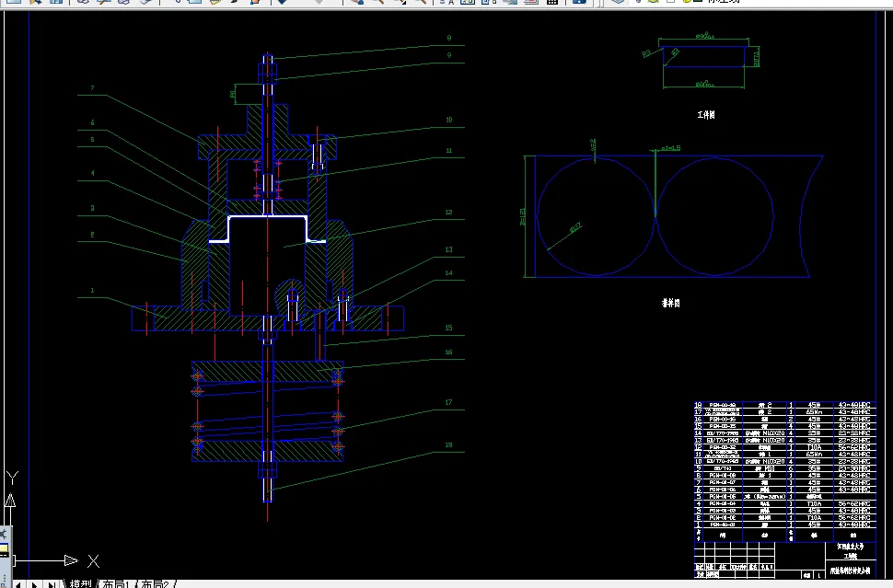893x588 pixels.
Task: Select the 65Mn cell in row 17
Action: coord(814,412)
